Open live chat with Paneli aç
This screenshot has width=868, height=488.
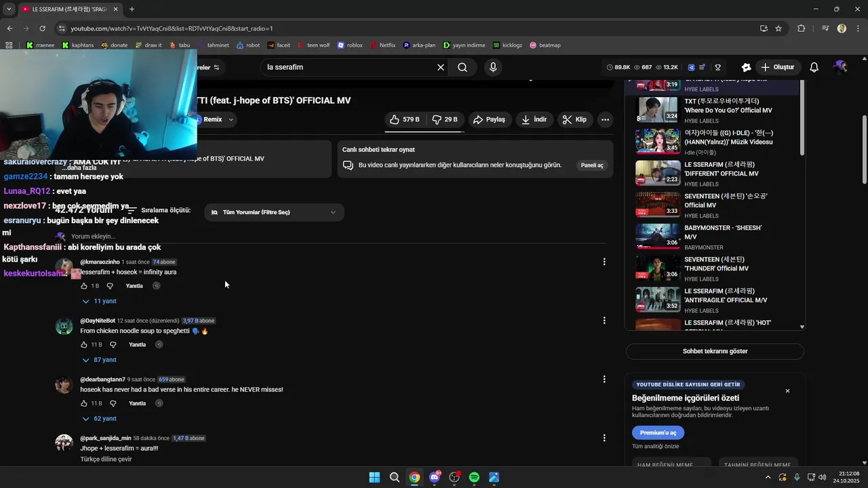(x=592, y=165)
